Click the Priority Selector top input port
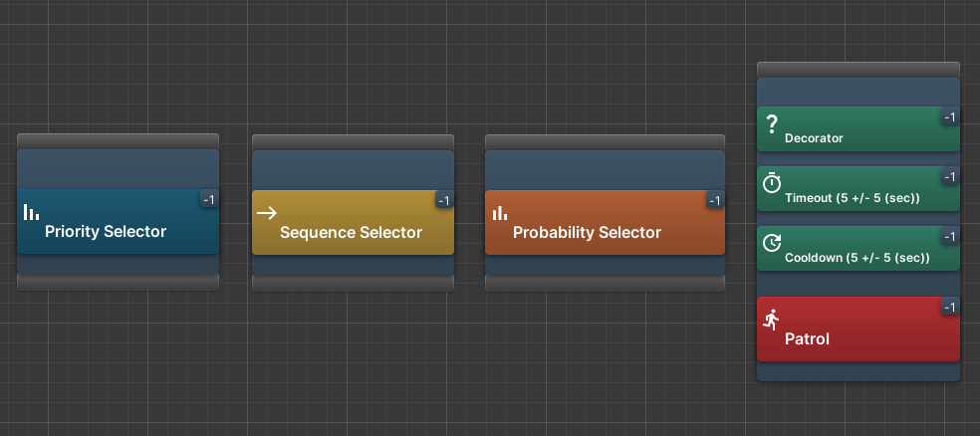 point(118,140)
